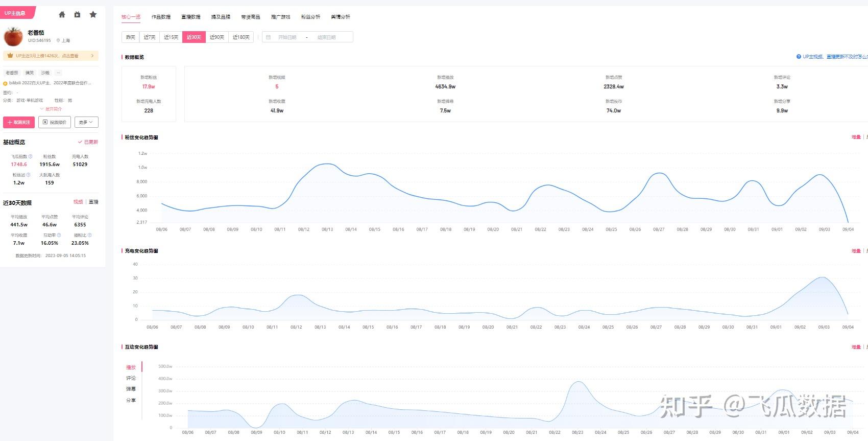Click the 结束日期 end date field
Viewport: 868px width, 441px height.
tap(327, 37)
